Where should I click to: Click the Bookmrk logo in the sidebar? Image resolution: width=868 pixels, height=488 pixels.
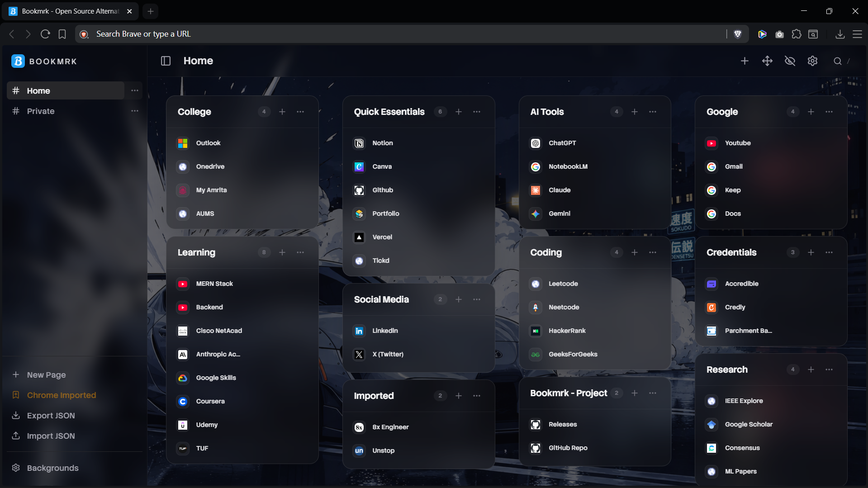18,61
